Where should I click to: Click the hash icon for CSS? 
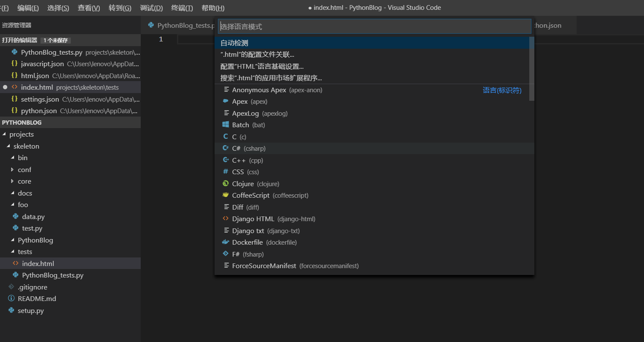[x=226, y=172]
